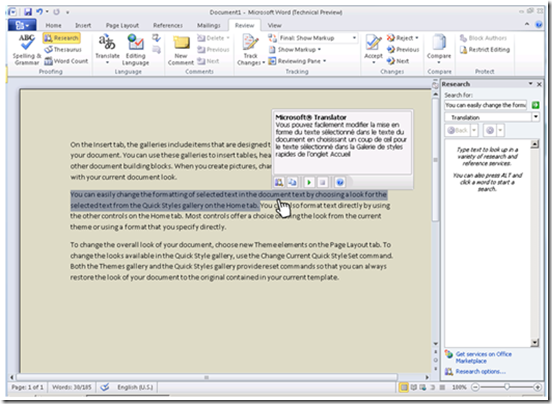Show the Word Count dialog
Screen dimensions: 552x404
(66, 61)
